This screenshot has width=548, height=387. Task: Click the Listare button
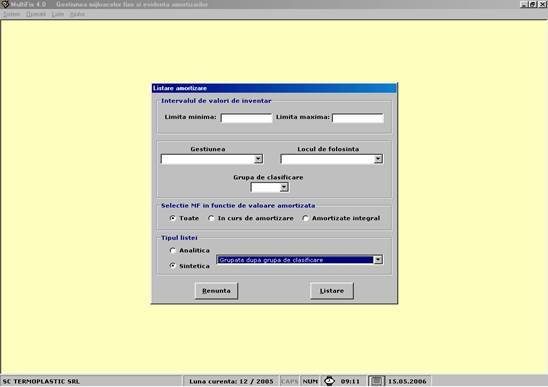332,291
